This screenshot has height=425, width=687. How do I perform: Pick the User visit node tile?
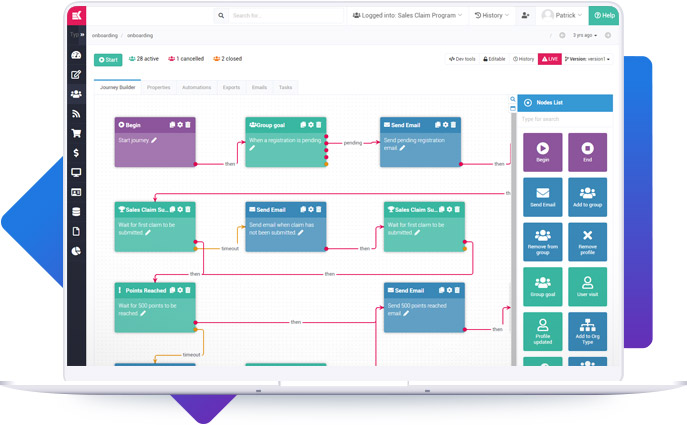(x=587, y=287)
